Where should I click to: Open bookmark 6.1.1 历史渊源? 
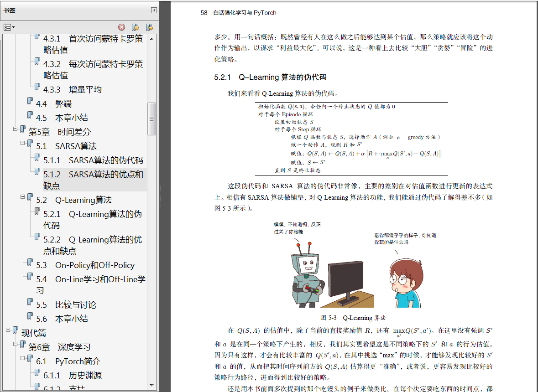(73, 376)
